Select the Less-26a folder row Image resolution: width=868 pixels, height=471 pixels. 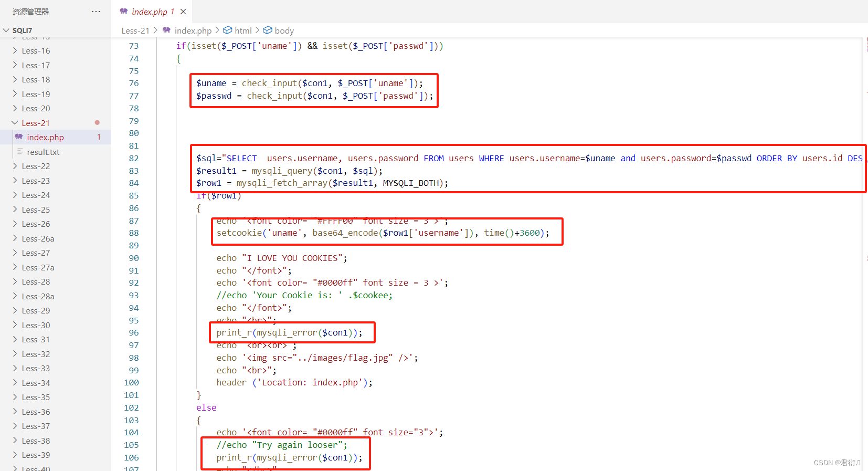click(56, 238)
